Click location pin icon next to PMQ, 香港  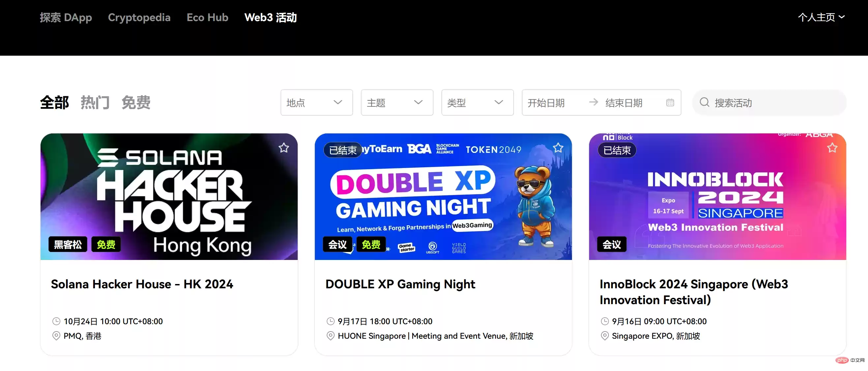(x=56, y=336)
